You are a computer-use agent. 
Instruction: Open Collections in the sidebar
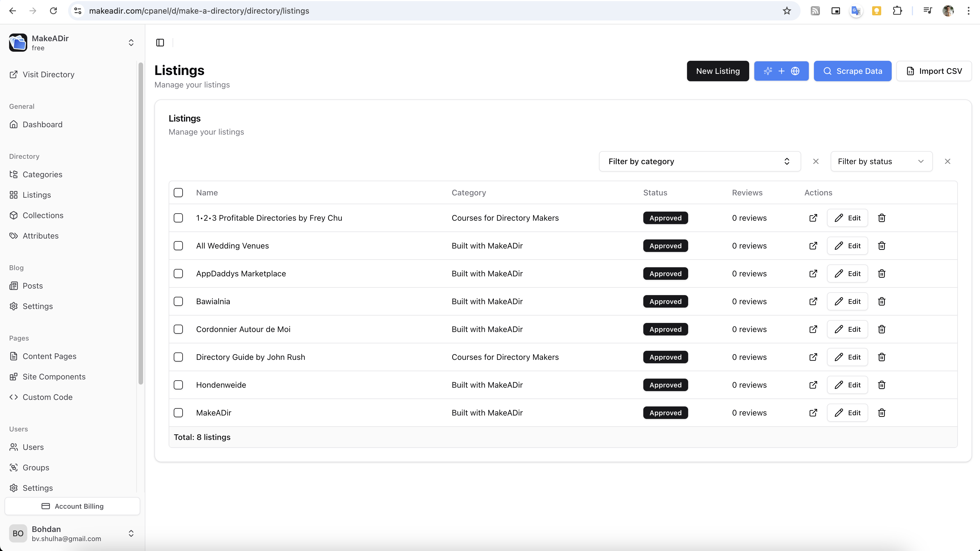coord(43,215)
